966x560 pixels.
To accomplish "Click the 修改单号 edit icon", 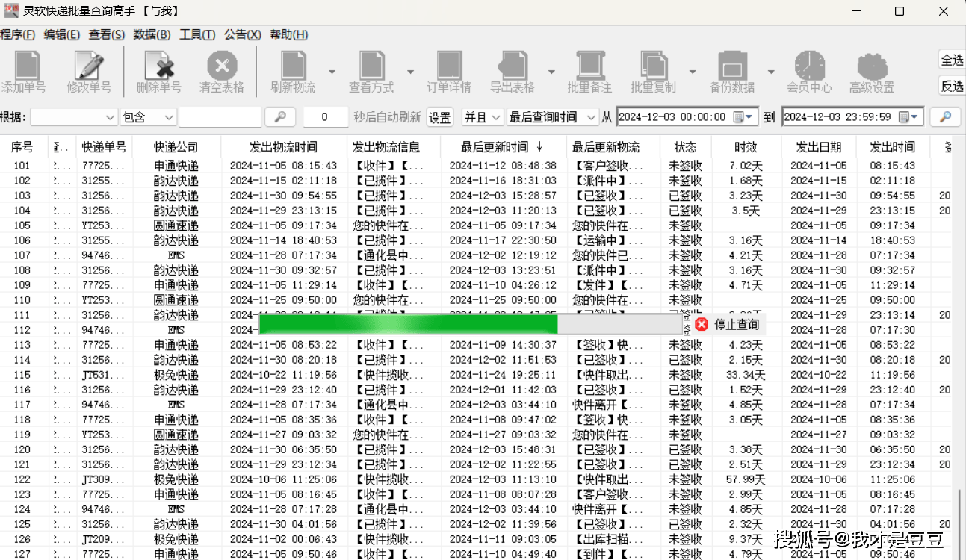I will pos(89,66).
